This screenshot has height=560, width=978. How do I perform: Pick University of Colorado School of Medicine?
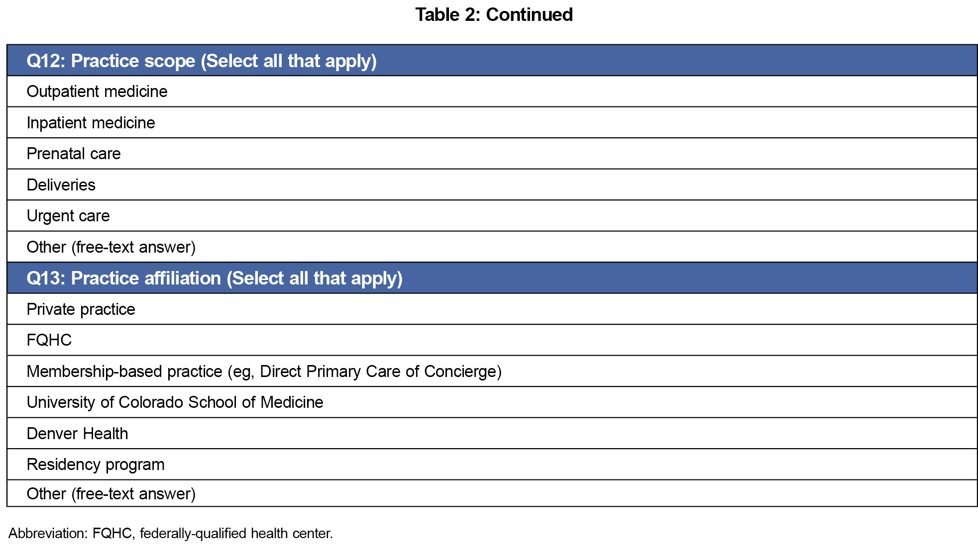[x=175, y=402]
